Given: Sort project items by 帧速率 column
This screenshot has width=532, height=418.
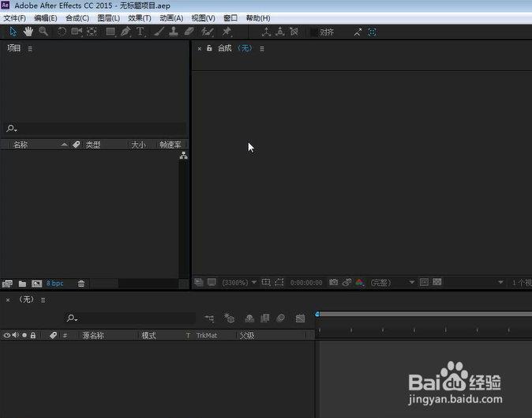Looking at the screenshot, I should (170, 145).
